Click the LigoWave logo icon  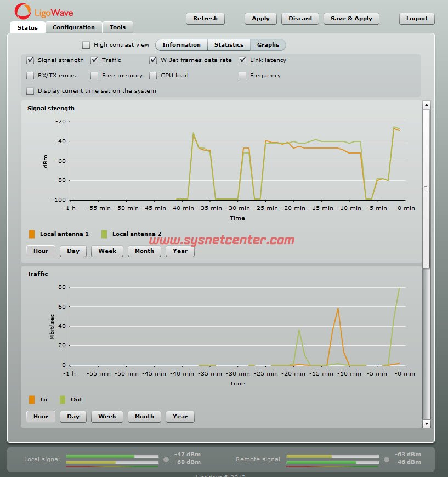coord(23,11)
